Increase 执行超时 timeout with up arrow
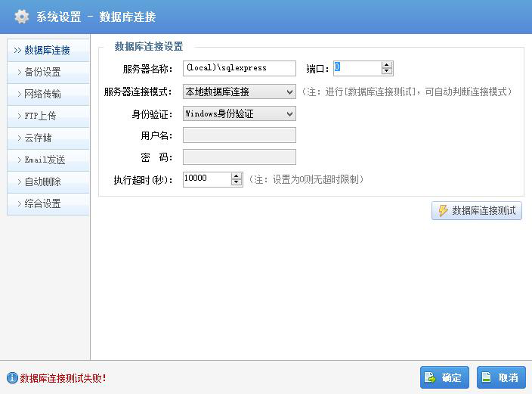Image resolution: width=532 pixels, height=394 pixels. (x=236, y=176)
